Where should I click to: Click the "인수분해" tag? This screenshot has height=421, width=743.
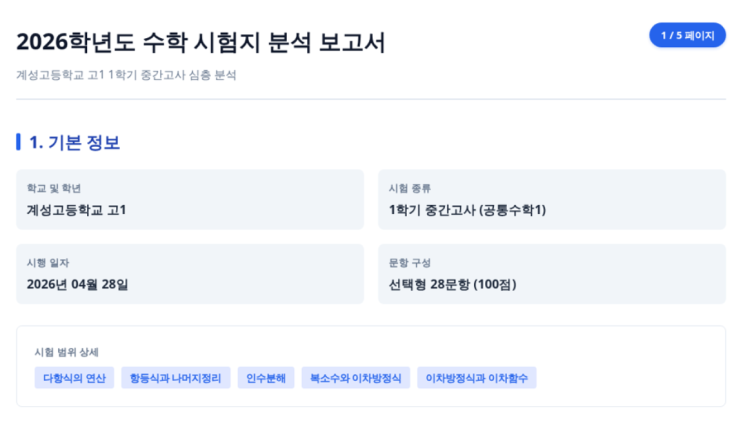click(266, 378)
